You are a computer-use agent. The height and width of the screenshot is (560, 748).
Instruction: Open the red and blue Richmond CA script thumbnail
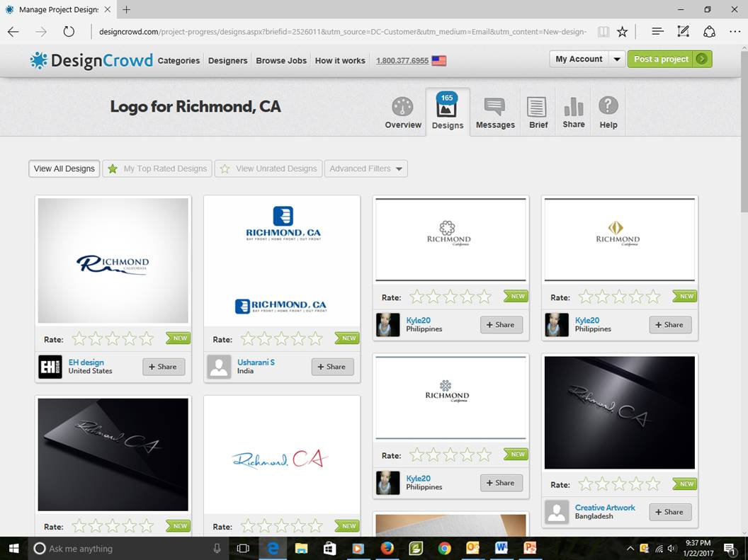[282, 455]
